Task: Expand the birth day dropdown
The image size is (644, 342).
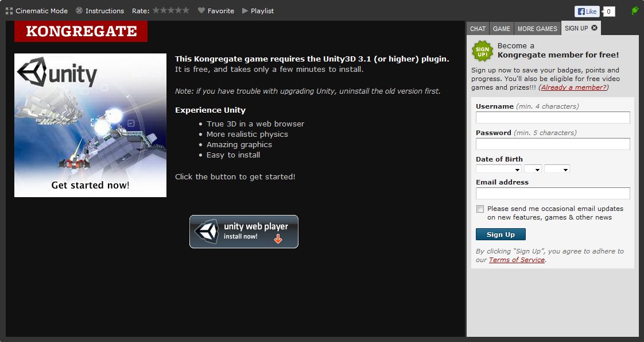Action: [x=533, y=169]
